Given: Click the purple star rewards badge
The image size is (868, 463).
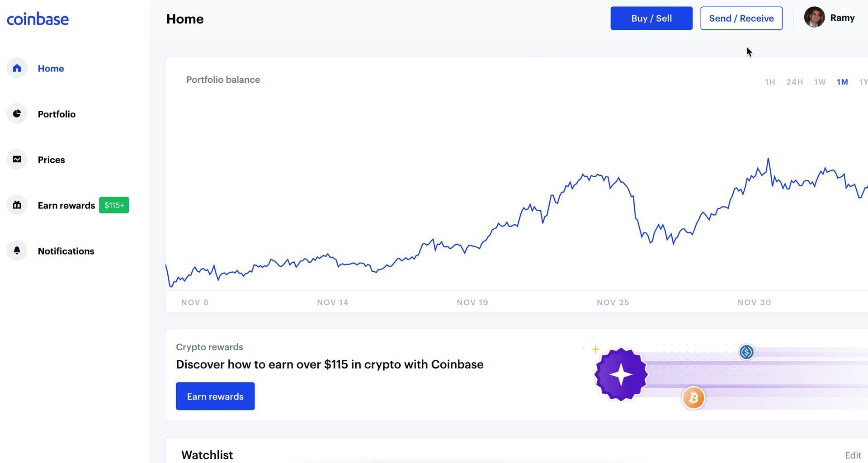Looking at the screenshot, I should (x=621, y=374).
